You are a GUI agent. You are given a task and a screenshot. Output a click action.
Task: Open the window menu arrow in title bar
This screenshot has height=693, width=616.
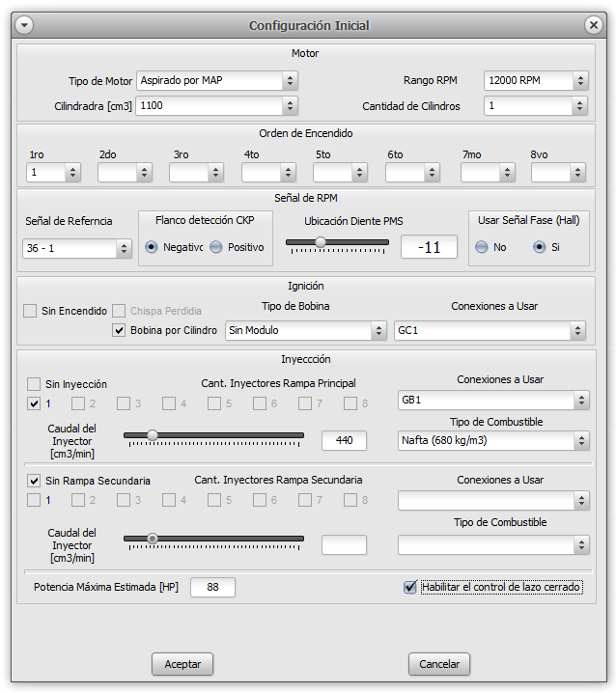24,25
